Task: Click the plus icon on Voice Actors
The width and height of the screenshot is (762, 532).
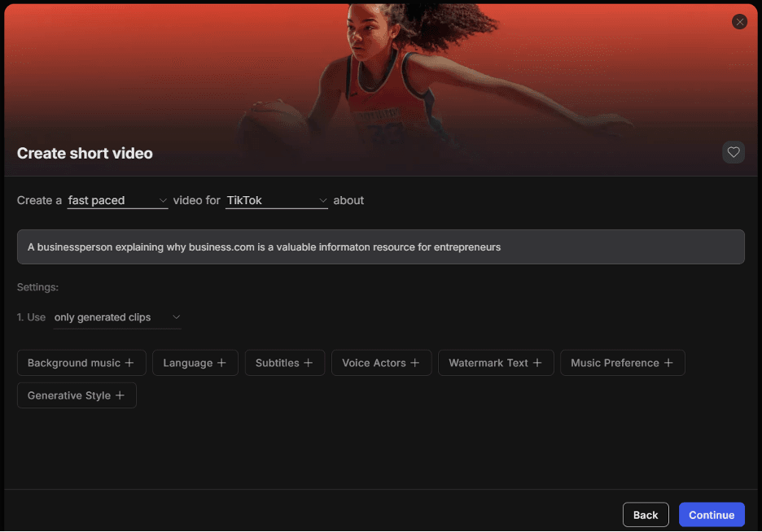Action: pyautogui.click(x=415, y=363)
